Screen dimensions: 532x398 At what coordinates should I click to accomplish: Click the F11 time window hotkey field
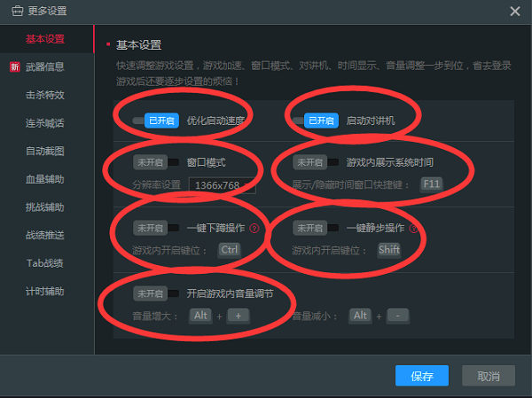(x=431, y=184)
